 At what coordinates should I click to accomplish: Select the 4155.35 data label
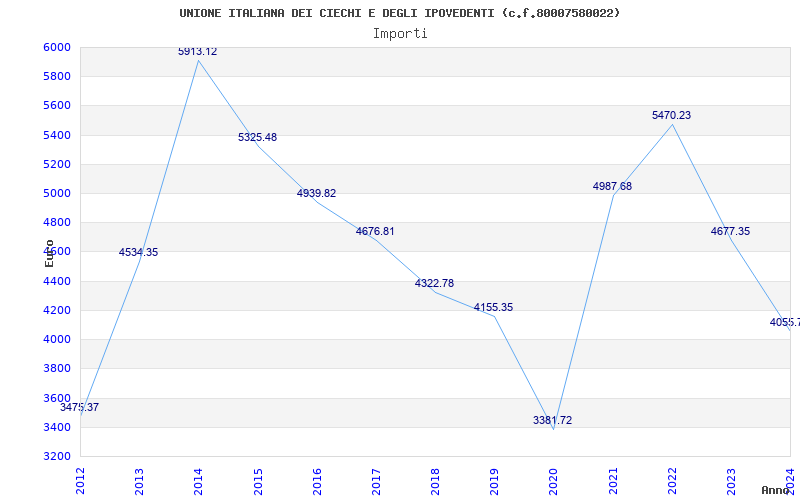click(x=493, y=307)
